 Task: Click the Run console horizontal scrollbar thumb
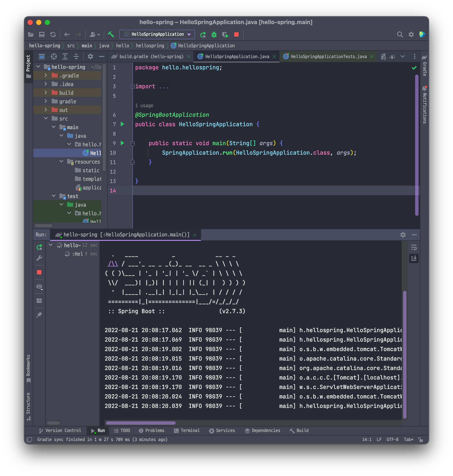pyautogui.click(x=141, y=423)
